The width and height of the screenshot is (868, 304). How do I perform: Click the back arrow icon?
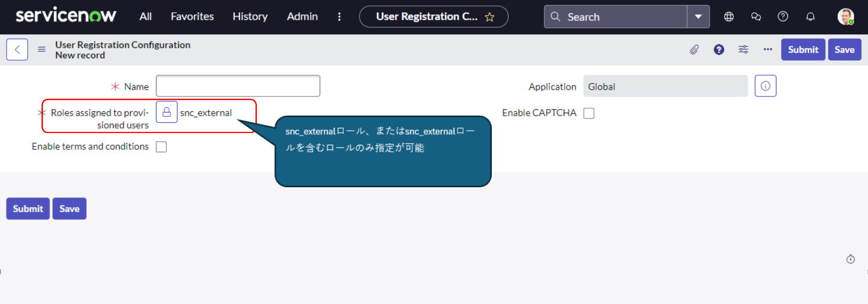click(17, 49)
